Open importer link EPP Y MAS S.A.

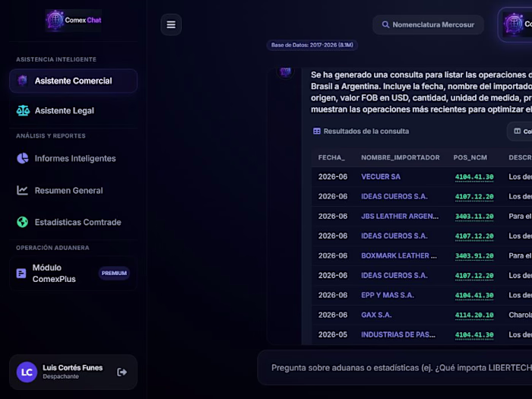click(x=388, y=295)
